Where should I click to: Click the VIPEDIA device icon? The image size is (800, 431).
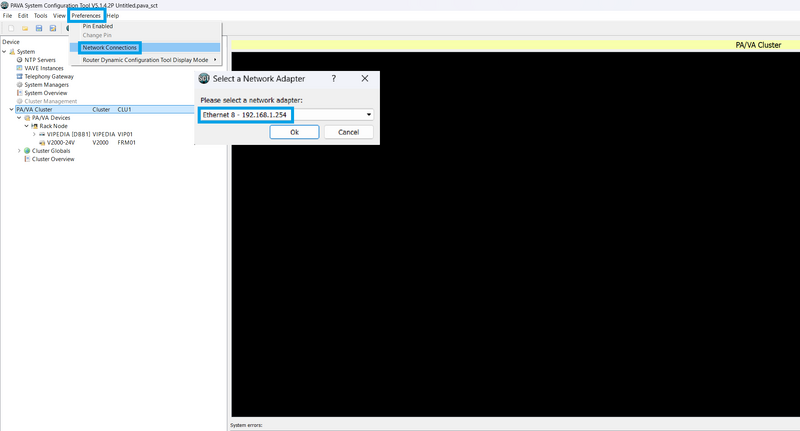pos(42,134)
